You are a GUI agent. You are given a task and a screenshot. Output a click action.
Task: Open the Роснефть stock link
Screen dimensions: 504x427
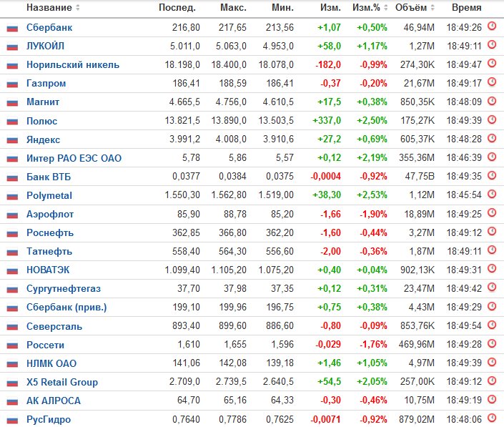tap(50, 232)
